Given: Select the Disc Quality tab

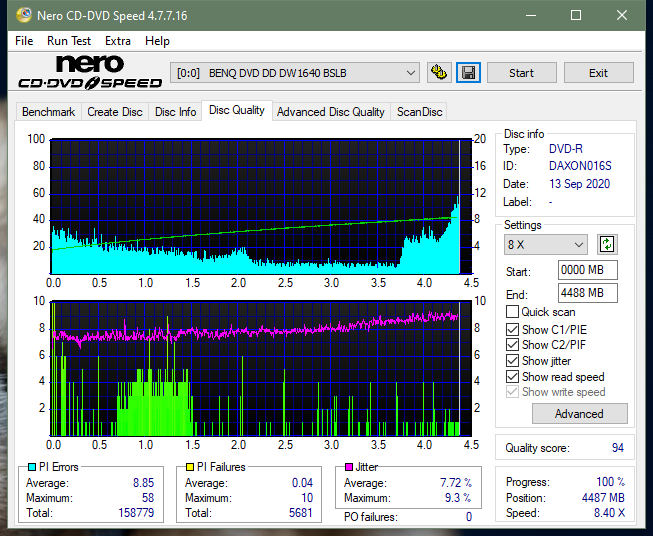Looking at the screenshot, I should [x=237, y=110].
